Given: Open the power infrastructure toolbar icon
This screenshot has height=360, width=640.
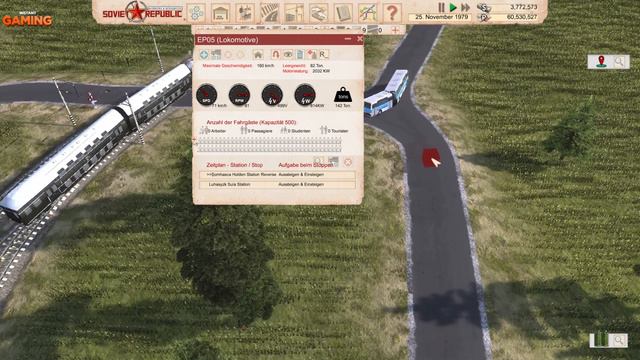Looking at the screenshot, I should (x=294, y=13).
